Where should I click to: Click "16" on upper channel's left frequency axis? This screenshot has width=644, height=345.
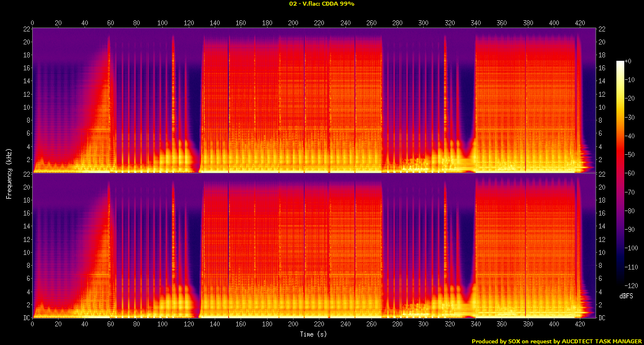pos(26,68)
